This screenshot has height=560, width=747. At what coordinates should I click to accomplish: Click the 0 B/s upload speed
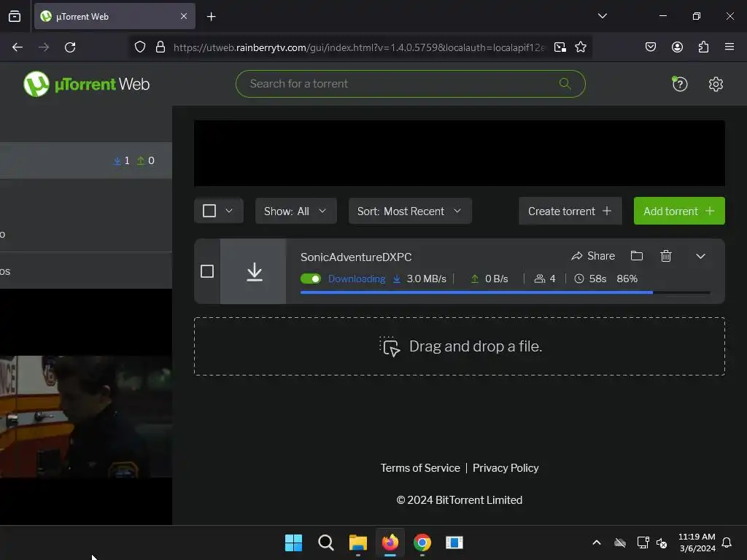click(x=496, y=279)
